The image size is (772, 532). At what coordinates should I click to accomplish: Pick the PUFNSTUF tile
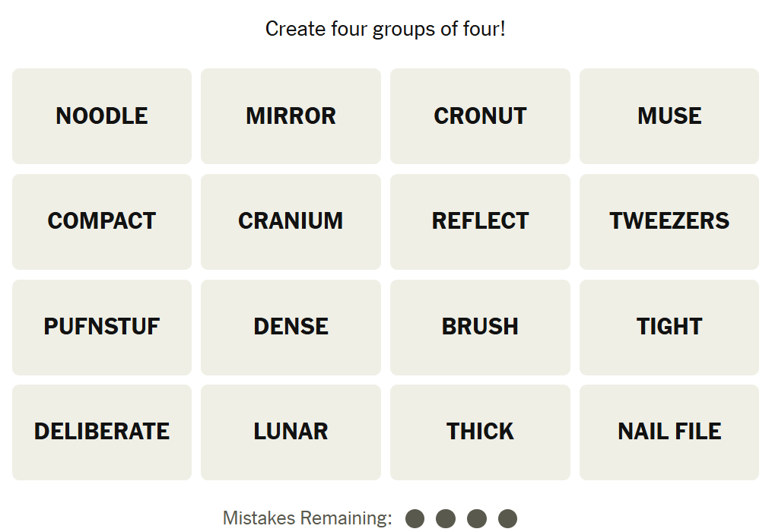tap(102, 327)
